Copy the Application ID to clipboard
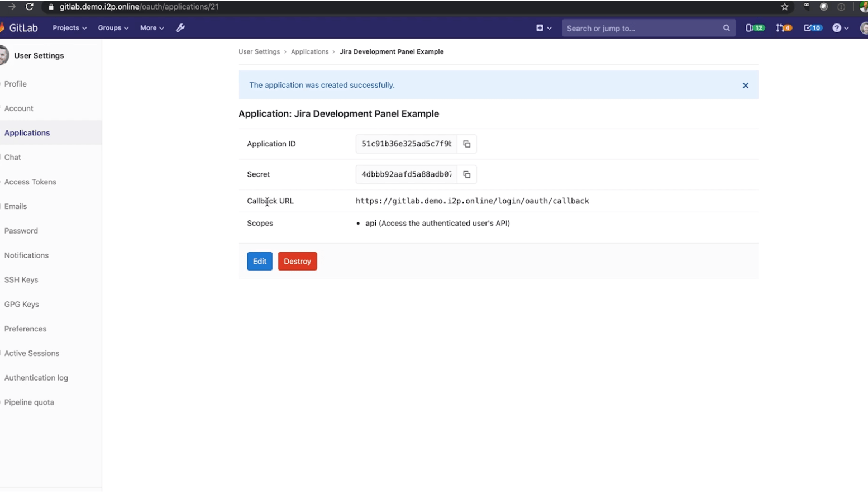Image resolution: width=868 pixels, height=503 pixels. (466, 144)
